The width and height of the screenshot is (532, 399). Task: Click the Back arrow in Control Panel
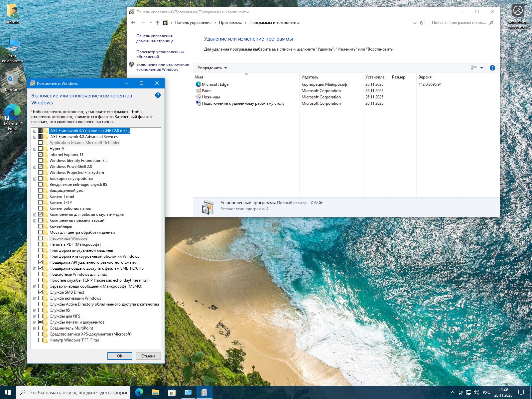pyautogui.click(x=133, y=23)
